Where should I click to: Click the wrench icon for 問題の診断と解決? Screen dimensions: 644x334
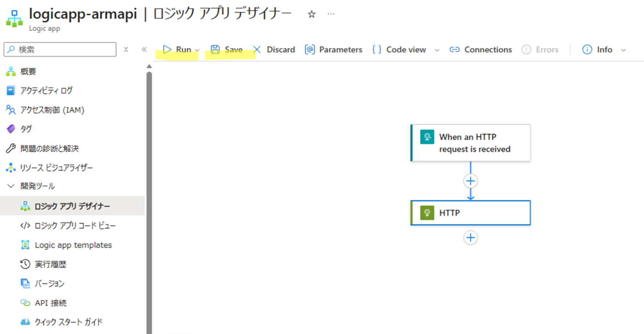pos(11,149)
